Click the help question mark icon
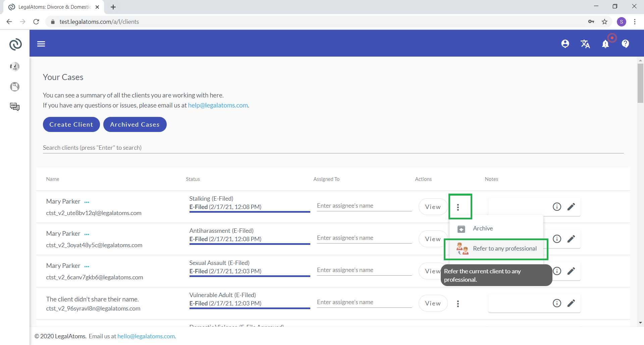 [x=625, y=44]
